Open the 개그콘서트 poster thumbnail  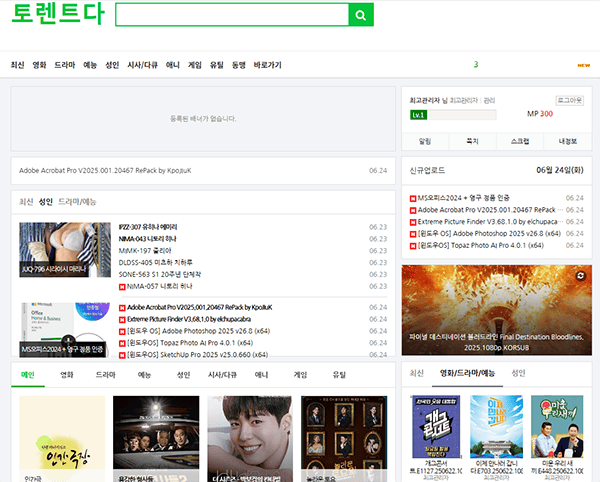[x=436, y=427]
